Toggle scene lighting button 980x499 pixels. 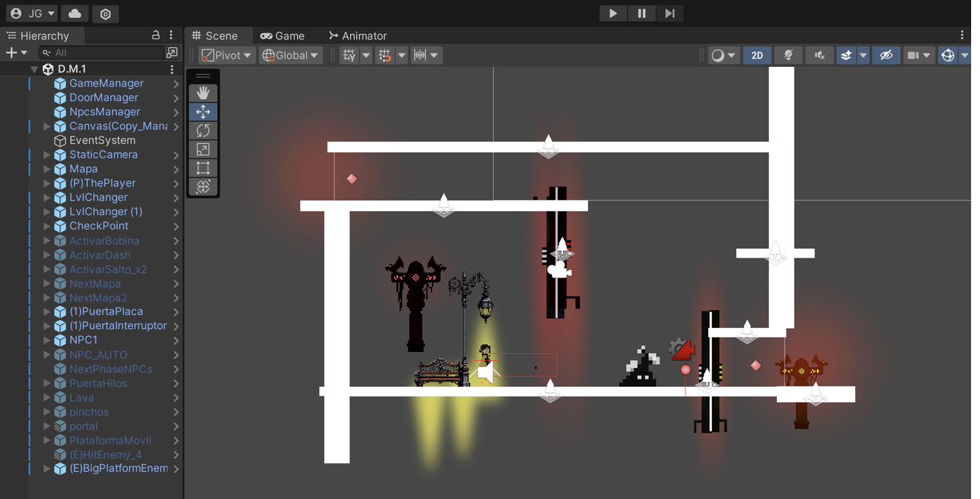[x=788, y=55]
